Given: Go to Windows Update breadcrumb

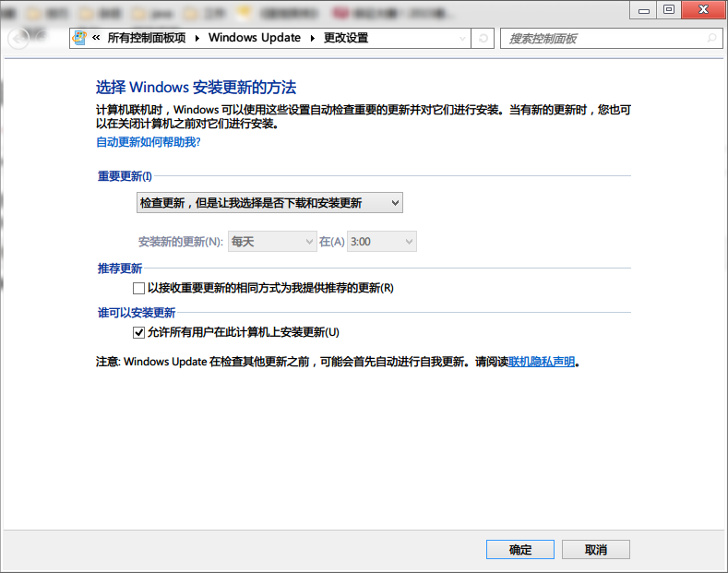Looking at the screenshot, I should 255,38.
